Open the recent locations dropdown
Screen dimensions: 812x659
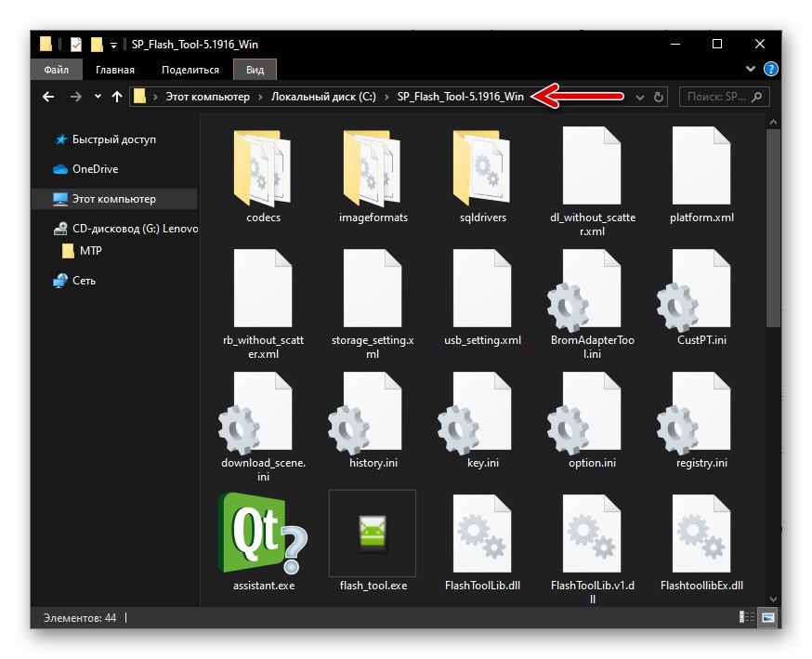(98, 97)
